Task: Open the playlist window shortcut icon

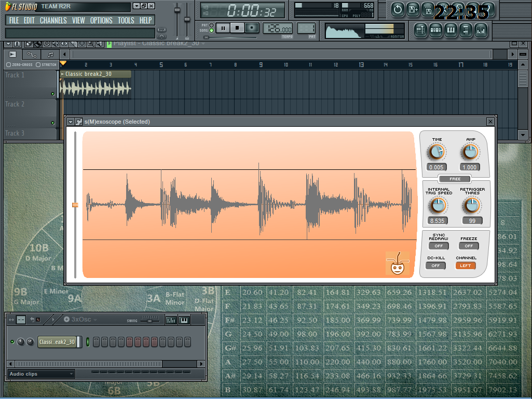Action: [x=420, y=30]
